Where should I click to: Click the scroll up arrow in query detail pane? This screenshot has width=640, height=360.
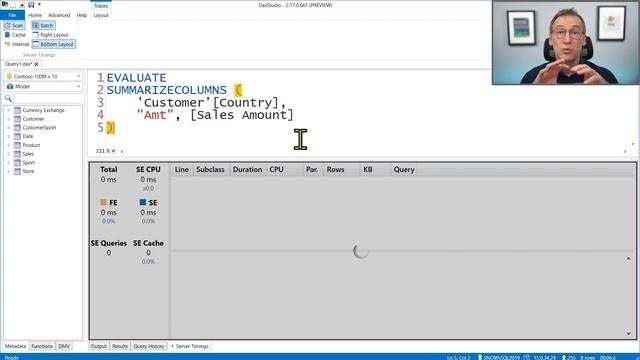[x=629, y=259]
